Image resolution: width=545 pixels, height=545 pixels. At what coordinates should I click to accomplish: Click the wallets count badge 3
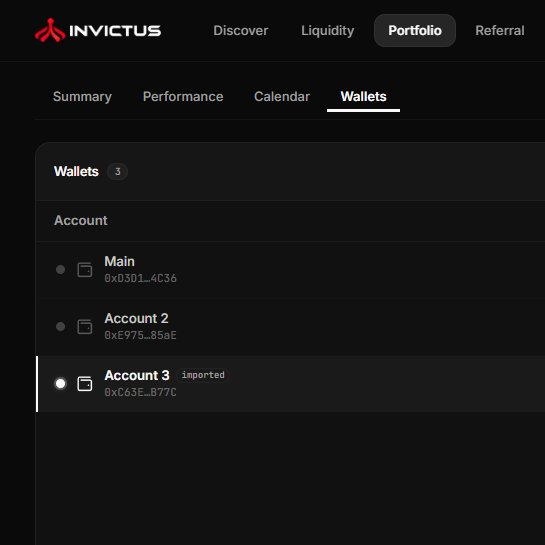coord(117,171)
